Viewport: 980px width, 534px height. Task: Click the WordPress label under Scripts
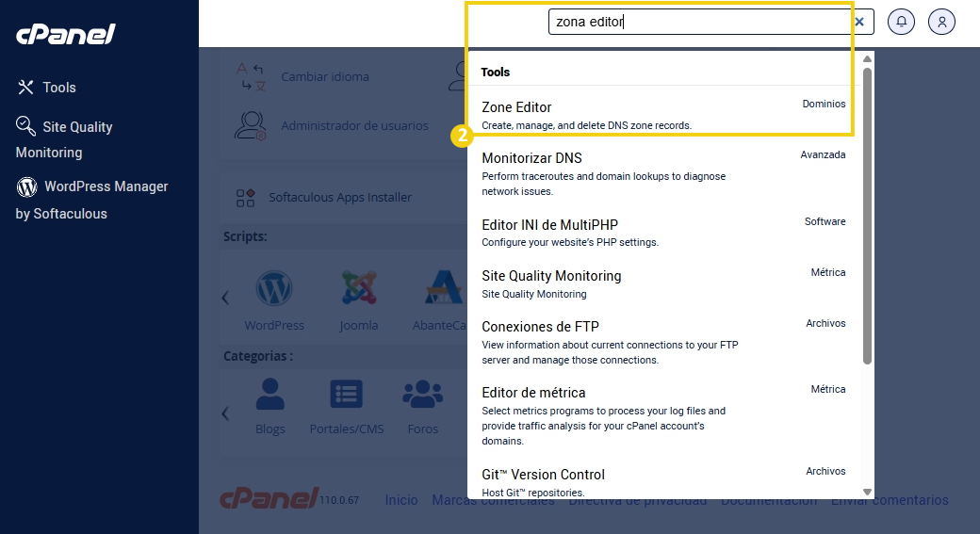pyautogui.click(x=274, y=326)
